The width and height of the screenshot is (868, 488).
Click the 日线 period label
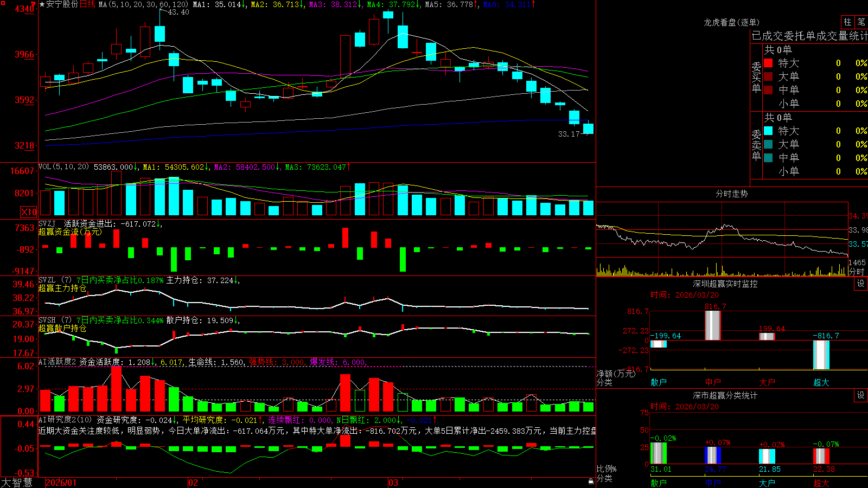point(87,4)
